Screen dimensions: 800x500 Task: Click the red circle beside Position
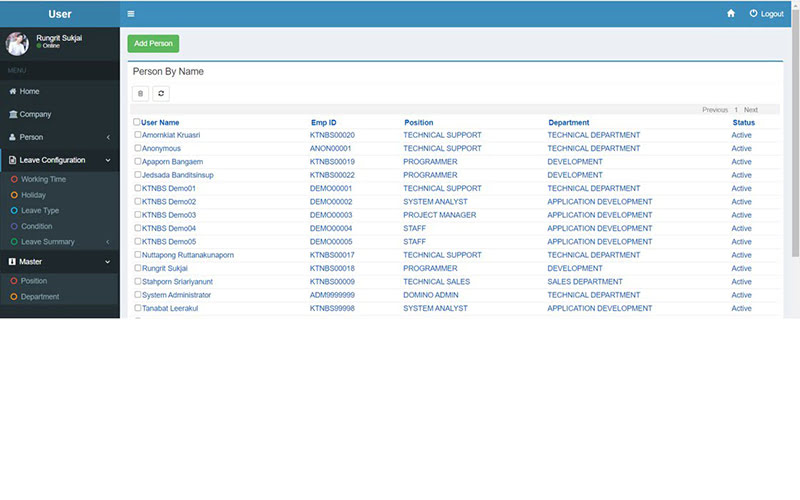[x=14, y=281]
